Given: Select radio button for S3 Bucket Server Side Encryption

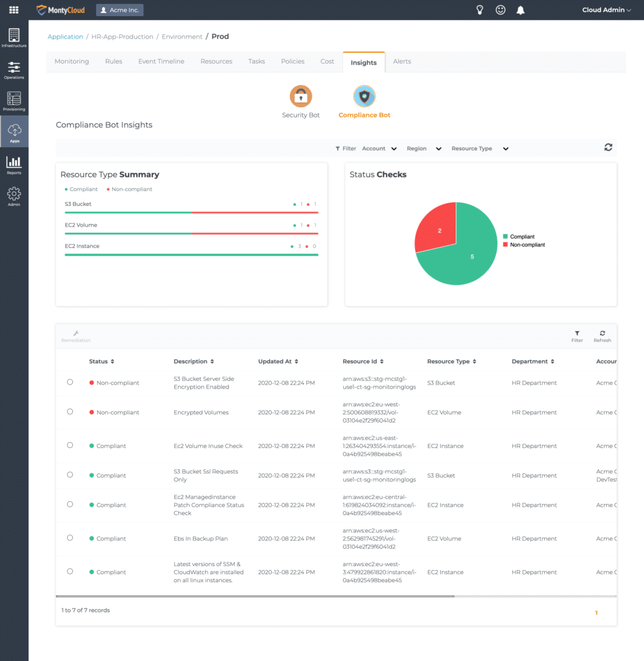Looking at the screenshot, I should pyautogui.click(x=70, y=382).
